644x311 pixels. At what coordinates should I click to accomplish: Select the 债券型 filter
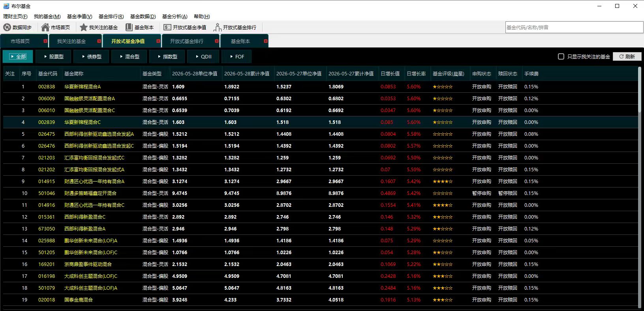[x=91, y=56]
